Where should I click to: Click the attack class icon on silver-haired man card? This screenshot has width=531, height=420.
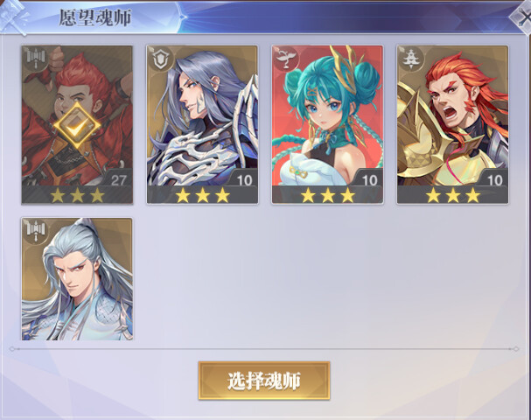36,231
